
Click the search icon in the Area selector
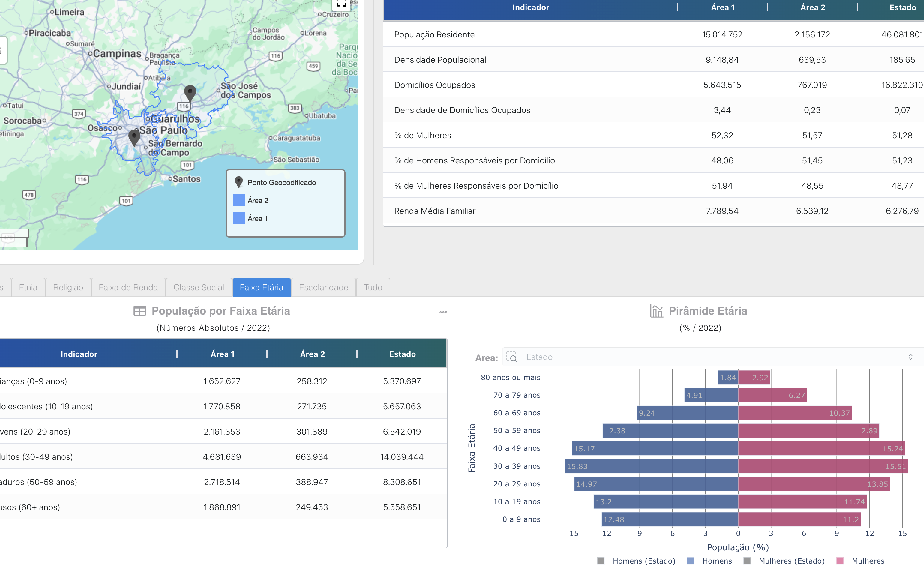[x=512, y=357]
